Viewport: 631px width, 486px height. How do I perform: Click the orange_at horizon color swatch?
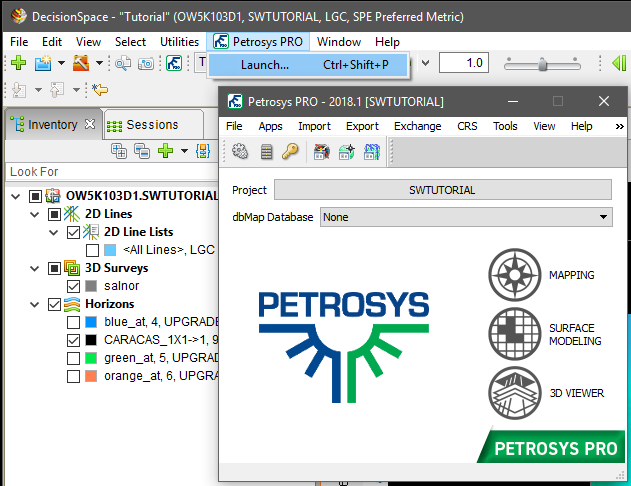92,376
